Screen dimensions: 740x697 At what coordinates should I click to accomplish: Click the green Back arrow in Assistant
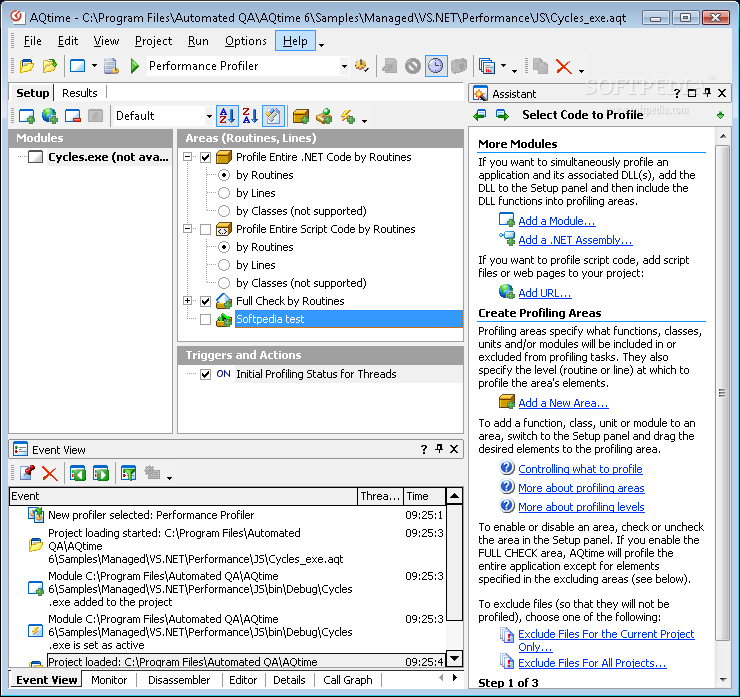479,115
